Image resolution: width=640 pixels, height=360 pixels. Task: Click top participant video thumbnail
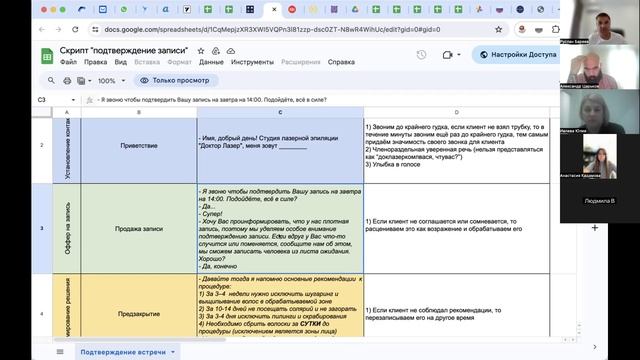point(599,22)
